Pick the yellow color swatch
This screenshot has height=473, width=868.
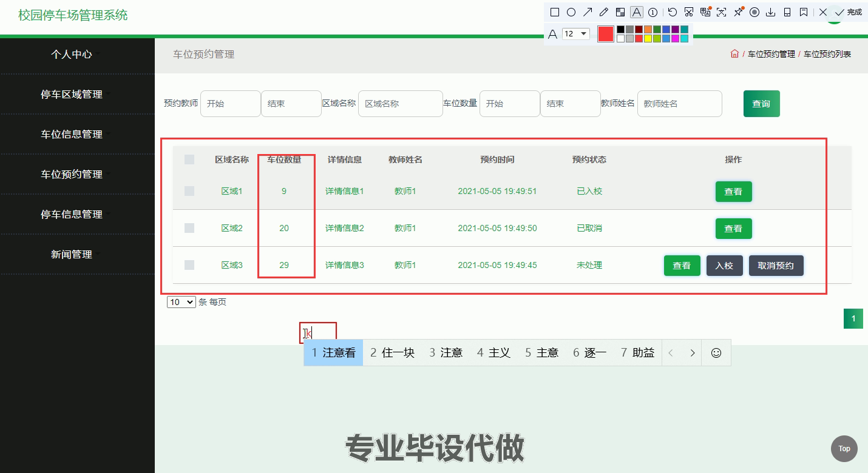(x=648, y=38)
